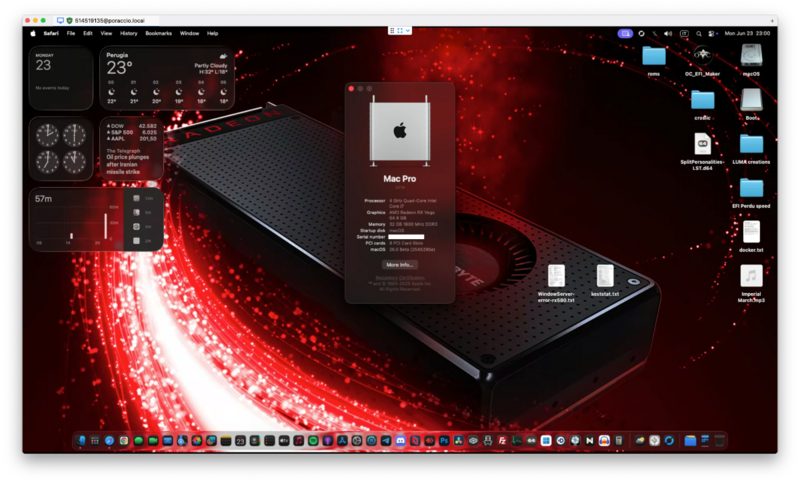Launch FileZilla from the Dock
Viewport: 800px width, 483px height.
point(503,441)
